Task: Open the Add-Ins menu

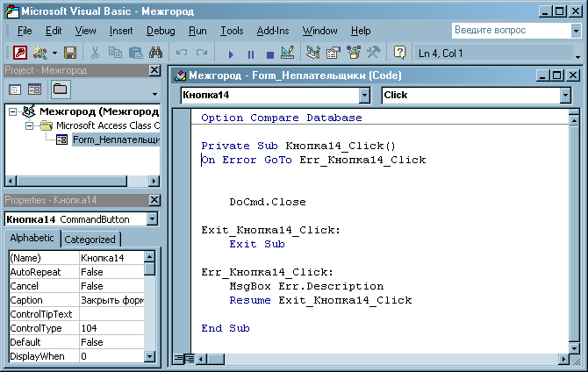Action: 273,31
